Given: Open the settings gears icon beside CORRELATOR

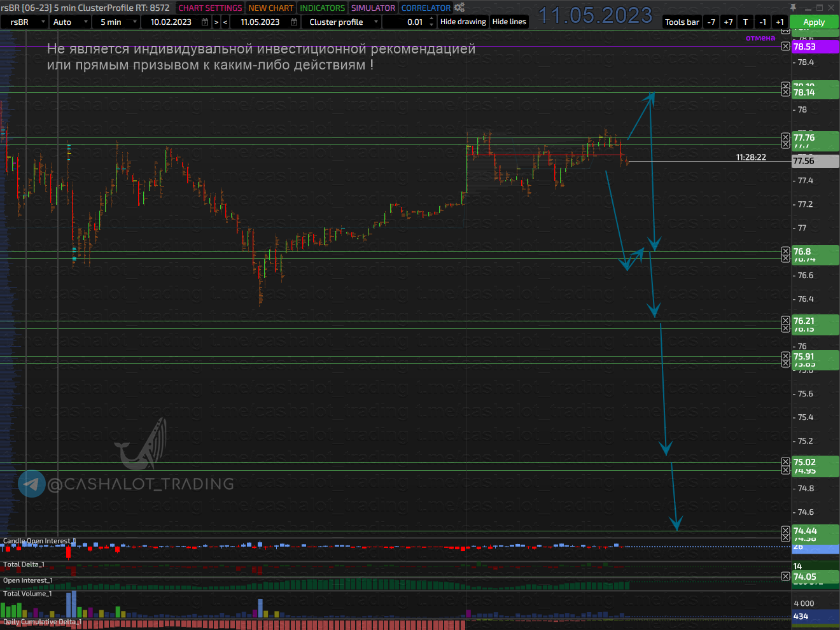Looking at the screenshot, I should click(459, 8).
